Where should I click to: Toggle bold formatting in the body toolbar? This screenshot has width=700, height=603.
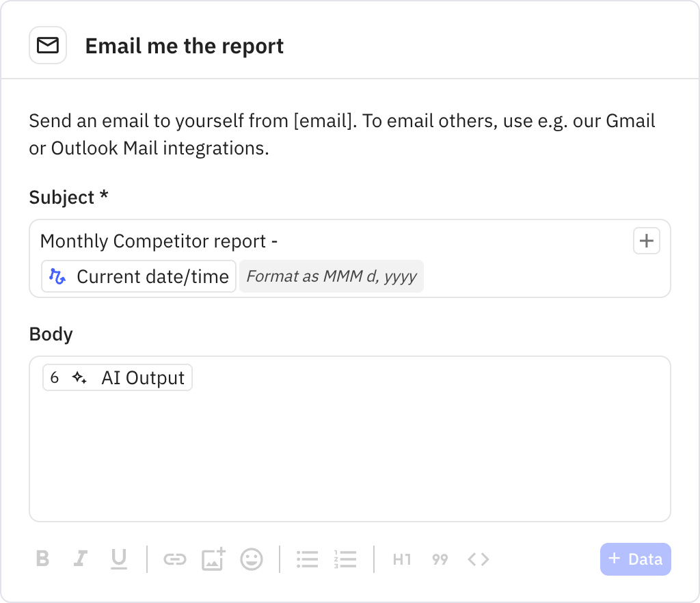42,559
